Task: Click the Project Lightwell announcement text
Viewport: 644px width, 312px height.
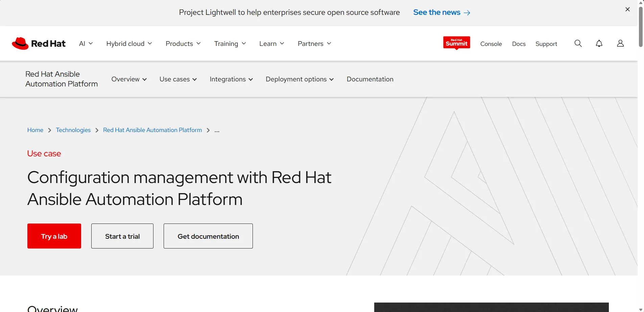Action: click(x=289, y=12)
